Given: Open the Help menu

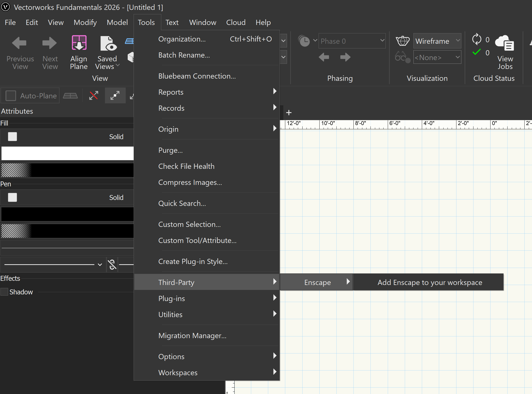Looking at the screenshot, I should (263, 22).
